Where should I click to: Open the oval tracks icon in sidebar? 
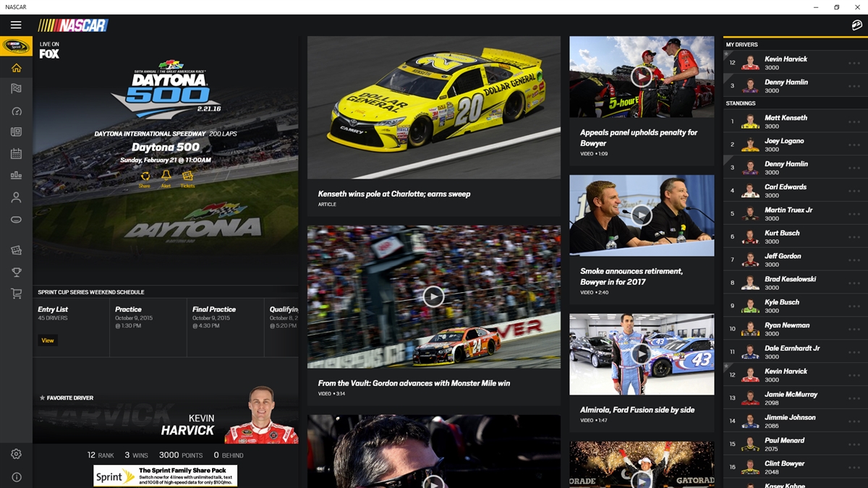click(x=16, y=219)
